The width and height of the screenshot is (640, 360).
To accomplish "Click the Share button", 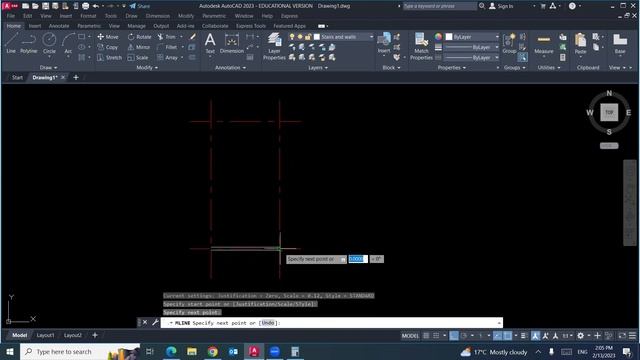I will (140, 6).
